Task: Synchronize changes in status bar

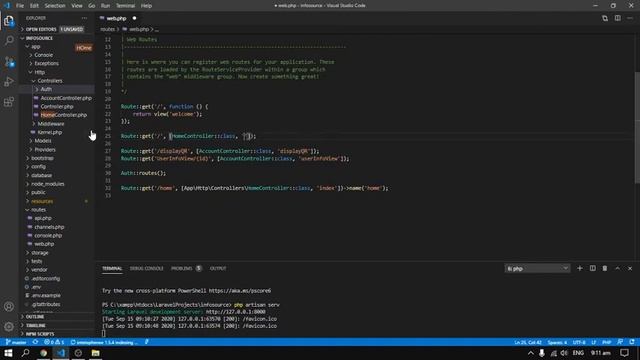Action: point(36,342)
